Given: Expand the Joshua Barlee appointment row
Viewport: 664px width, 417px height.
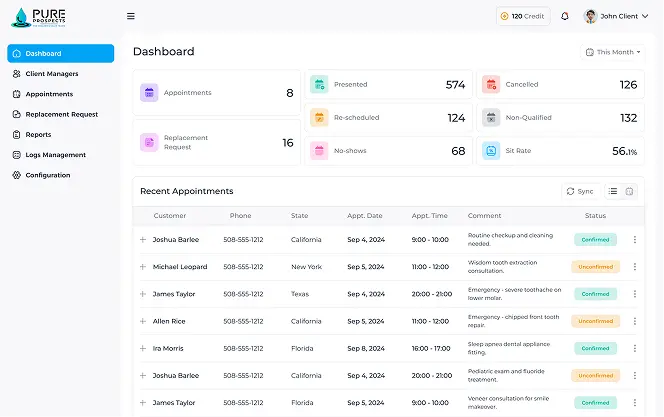Looking at the screenshot, I should (142, 240).
